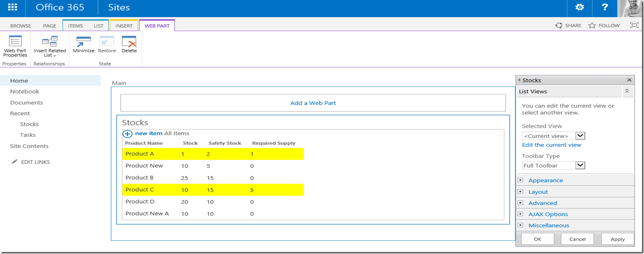Delete the web part using ribbon
The height and width of the screenshot is (254, 644).
pos(129,42)
